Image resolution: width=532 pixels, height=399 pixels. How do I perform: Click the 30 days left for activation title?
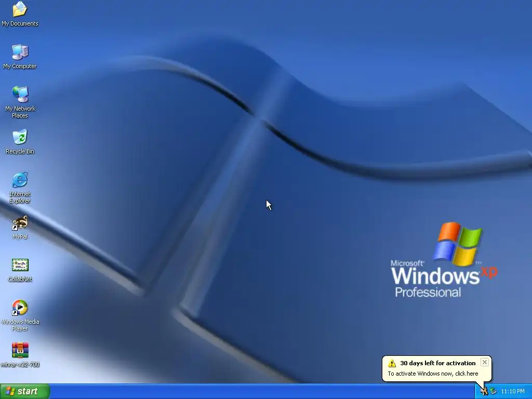[x=437, y=363]
